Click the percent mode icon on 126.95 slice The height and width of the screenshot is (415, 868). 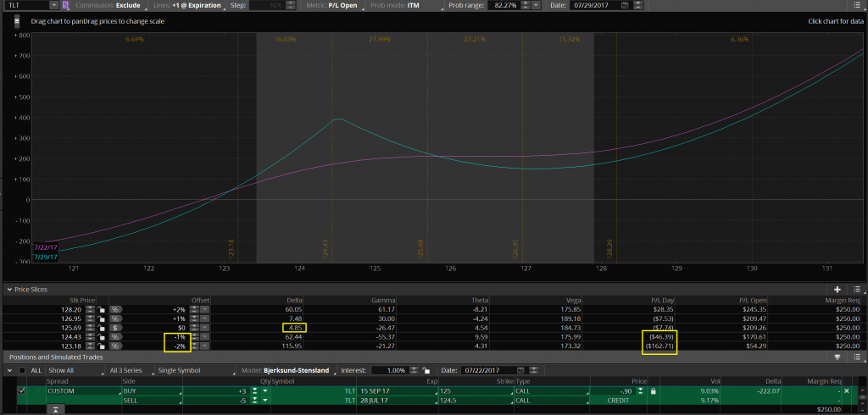tap(114, 318)
